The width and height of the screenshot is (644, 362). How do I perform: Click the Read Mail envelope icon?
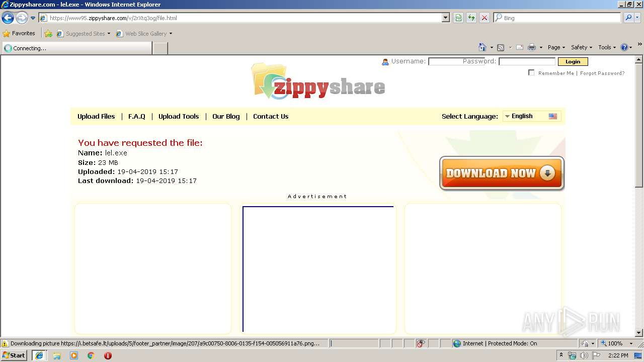pos(520,47)
